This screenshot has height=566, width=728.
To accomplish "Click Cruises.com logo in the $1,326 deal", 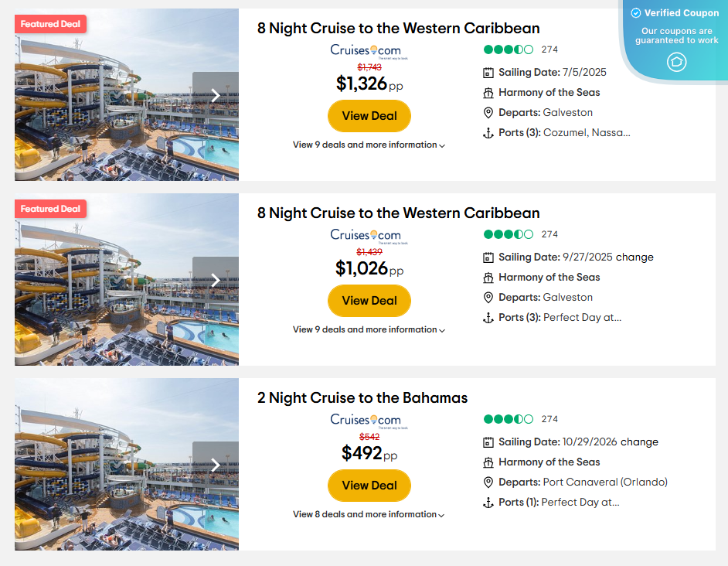I will pos(366,51).
